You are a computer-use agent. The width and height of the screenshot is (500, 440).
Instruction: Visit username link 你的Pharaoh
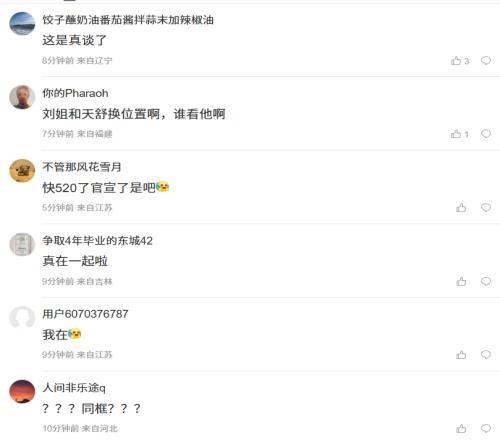pos(75,93)
